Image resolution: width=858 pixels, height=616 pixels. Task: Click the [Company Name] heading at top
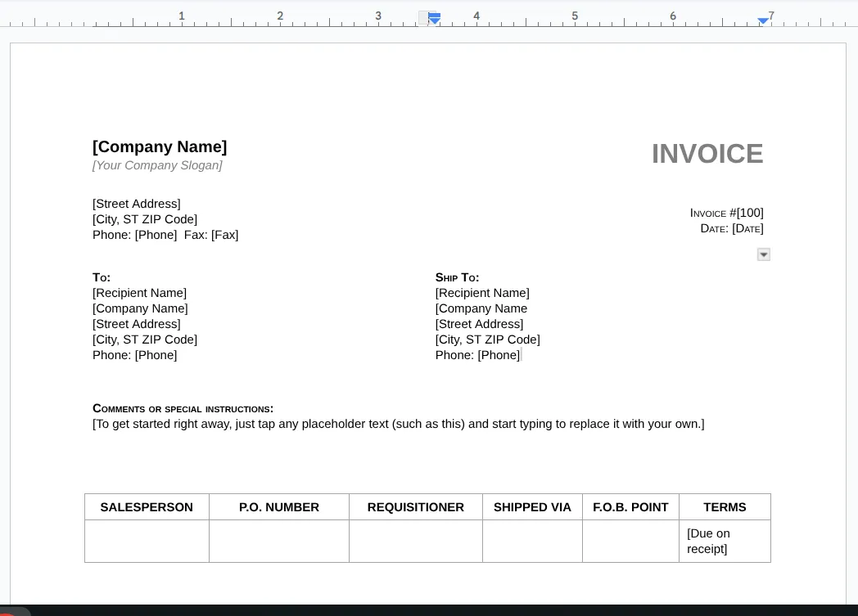tap(160, 146)
